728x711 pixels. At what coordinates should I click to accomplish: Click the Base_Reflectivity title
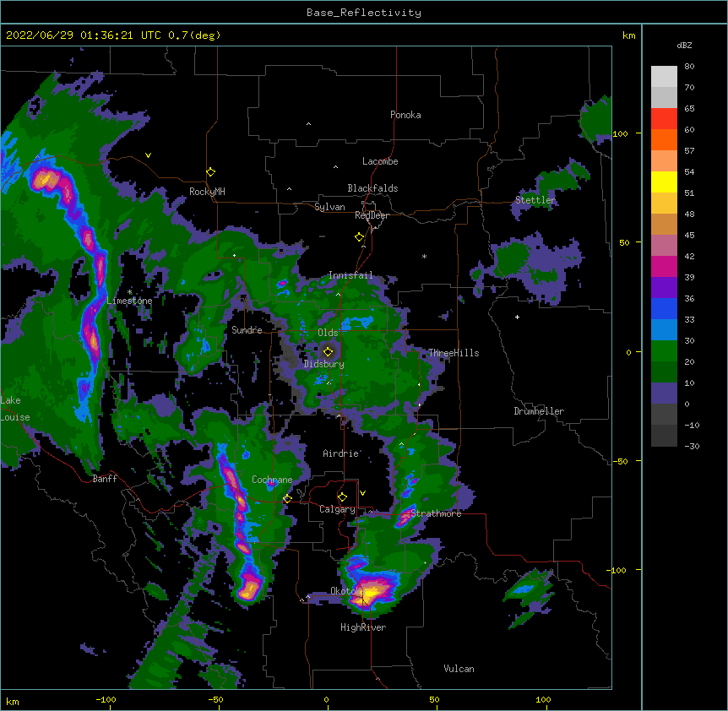pyautogui.click(x=364, y=13)
